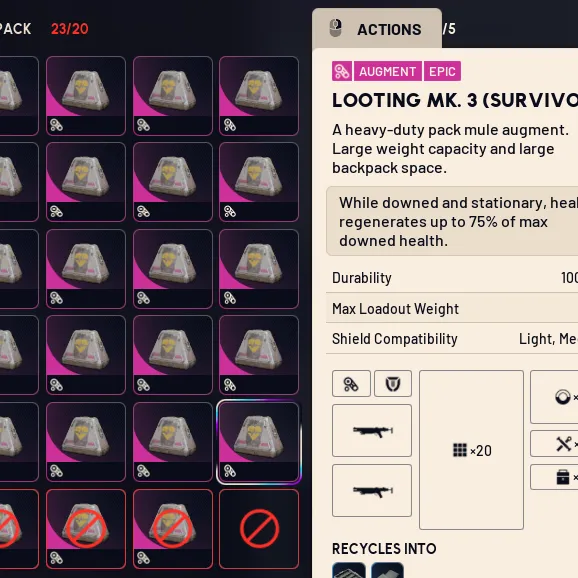Click the EPIC rarity tag
Viewport: 578px width, 578px height.
click(442, 71)
